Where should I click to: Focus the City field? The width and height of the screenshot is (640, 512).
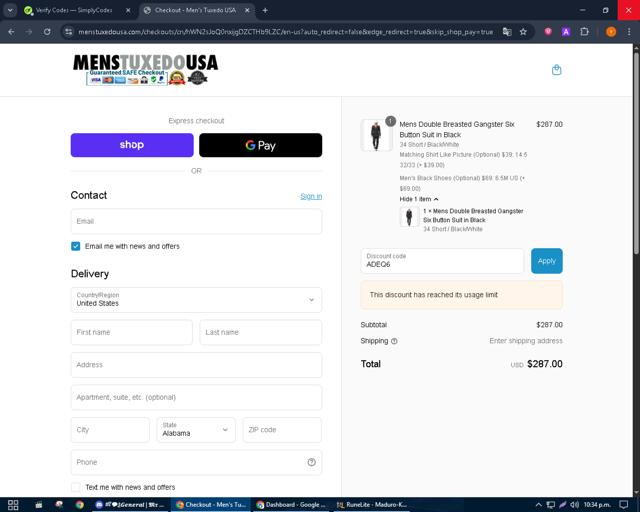110,430
